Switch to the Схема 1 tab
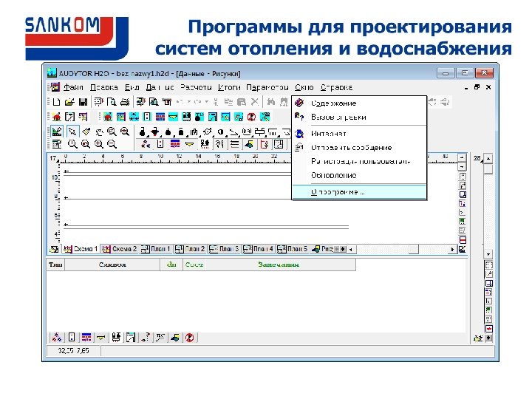 pyautogui.click(x=81, y=249)
